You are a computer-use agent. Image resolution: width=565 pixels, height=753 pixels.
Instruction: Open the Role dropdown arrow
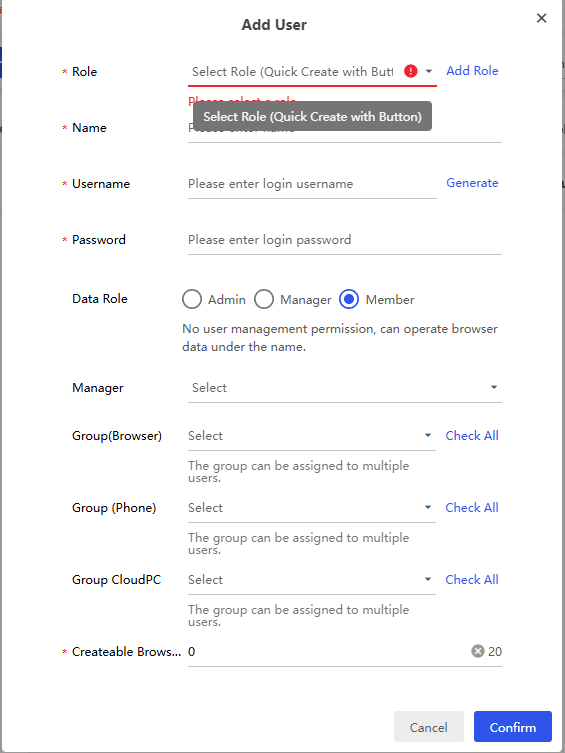coord(429,71)
